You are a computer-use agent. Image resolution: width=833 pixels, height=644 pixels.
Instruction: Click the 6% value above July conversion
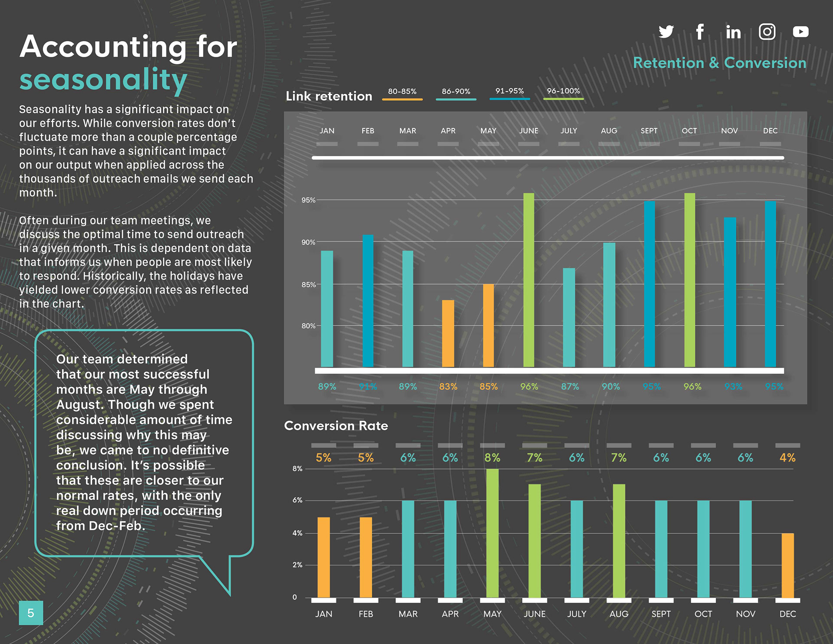pyautogui.click(x=577, y=458)
